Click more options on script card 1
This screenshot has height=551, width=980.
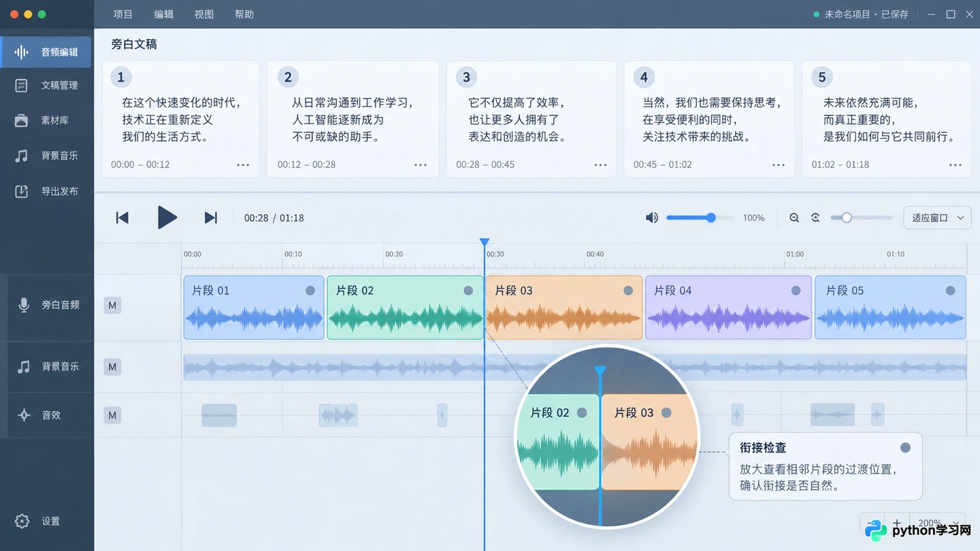click(243, 165)
